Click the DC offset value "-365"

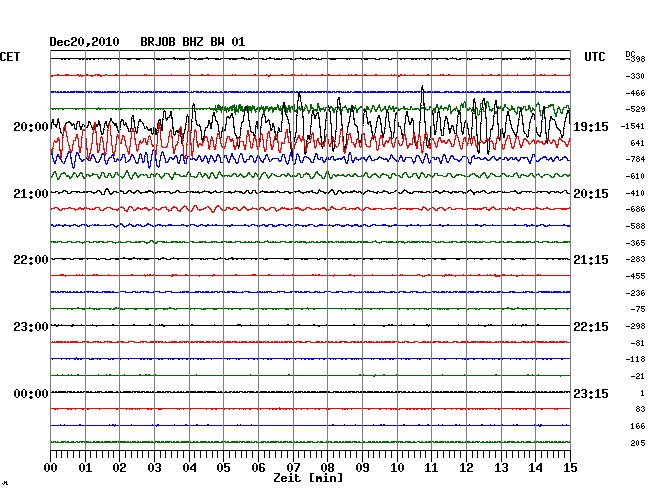(635, 243)
